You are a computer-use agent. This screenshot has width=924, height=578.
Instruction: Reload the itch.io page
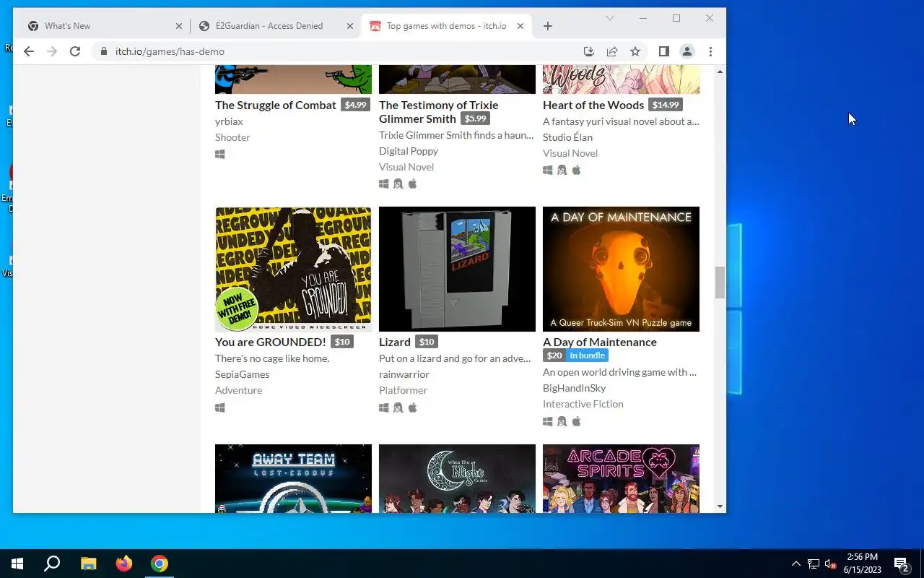click(75, 51)
